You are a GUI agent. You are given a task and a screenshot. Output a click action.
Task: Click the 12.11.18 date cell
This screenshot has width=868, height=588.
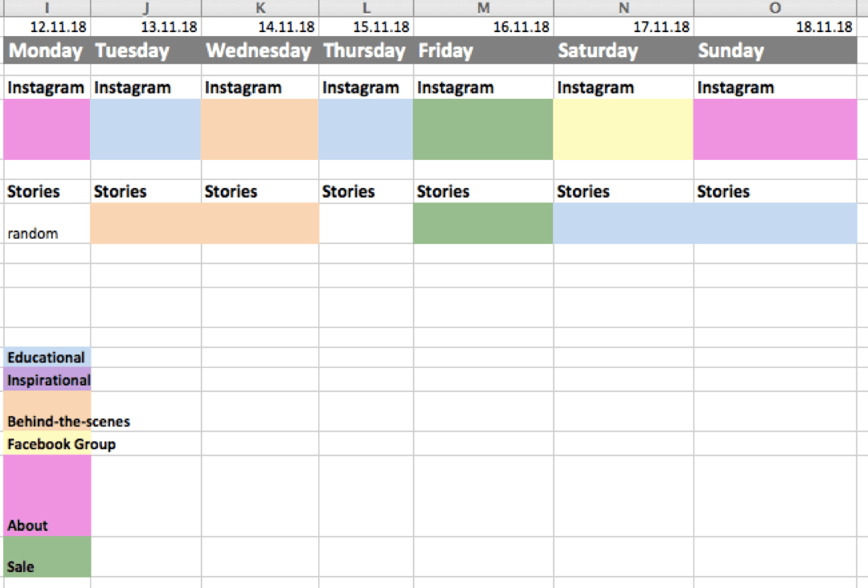[x=47, y=27]
